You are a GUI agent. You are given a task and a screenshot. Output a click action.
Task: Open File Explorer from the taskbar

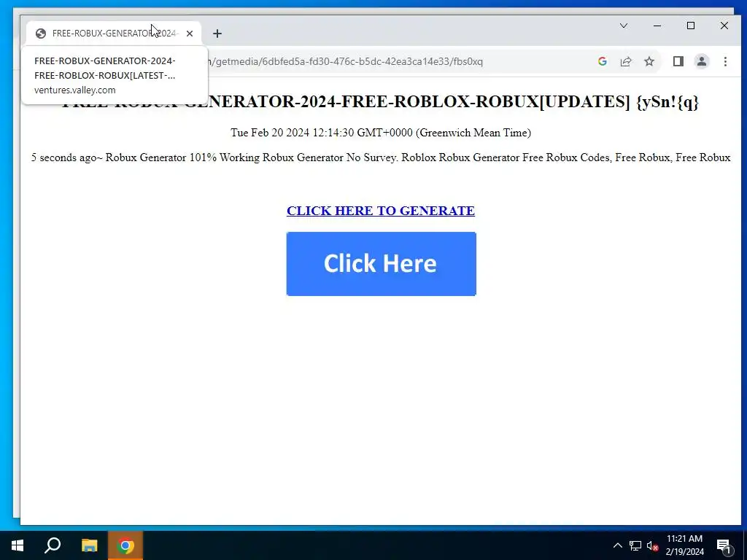point(89,545)
